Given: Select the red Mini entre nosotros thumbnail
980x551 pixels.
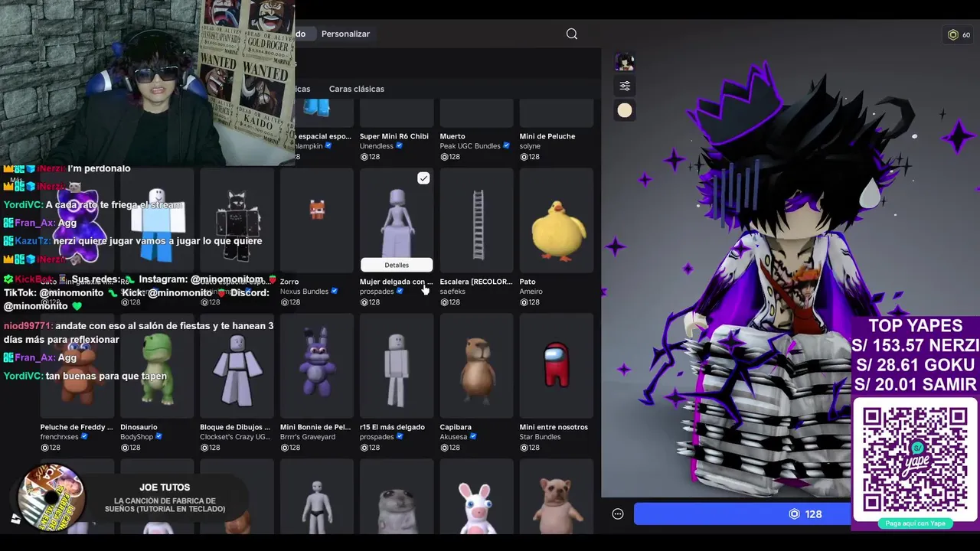Looking at the screenshot, I should coord(557,366).
